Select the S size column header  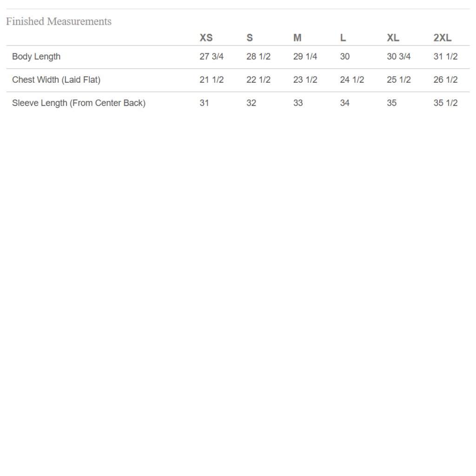[x=250, y=38]
